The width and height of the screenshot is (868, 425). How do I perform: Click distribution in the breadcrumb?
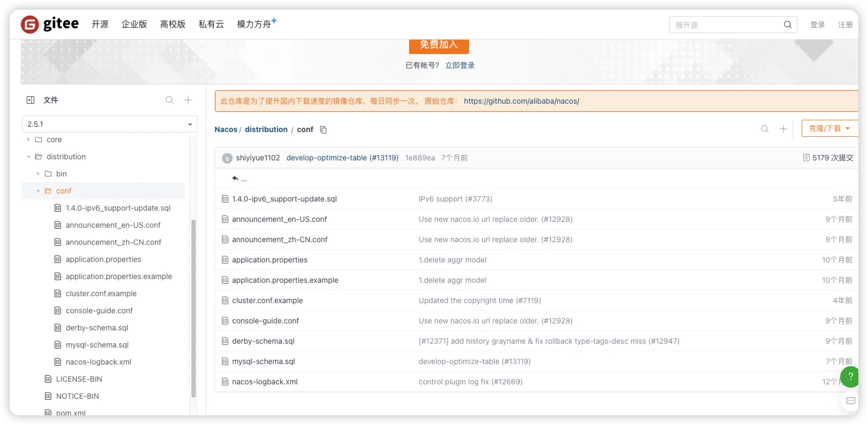pyautogui.click(x=266, y=129)
